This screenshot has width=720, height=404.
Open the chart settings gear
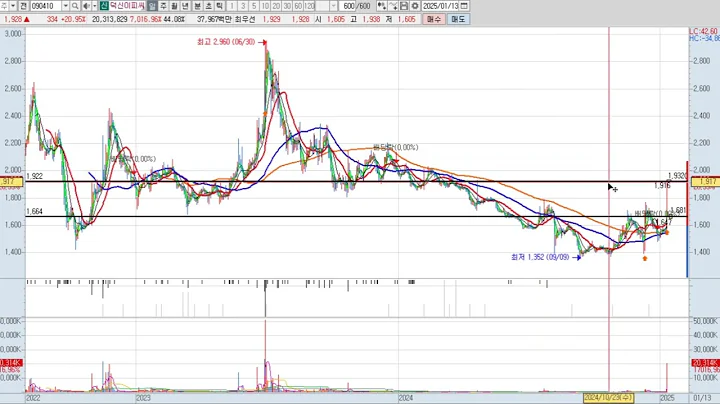(415, 6)
